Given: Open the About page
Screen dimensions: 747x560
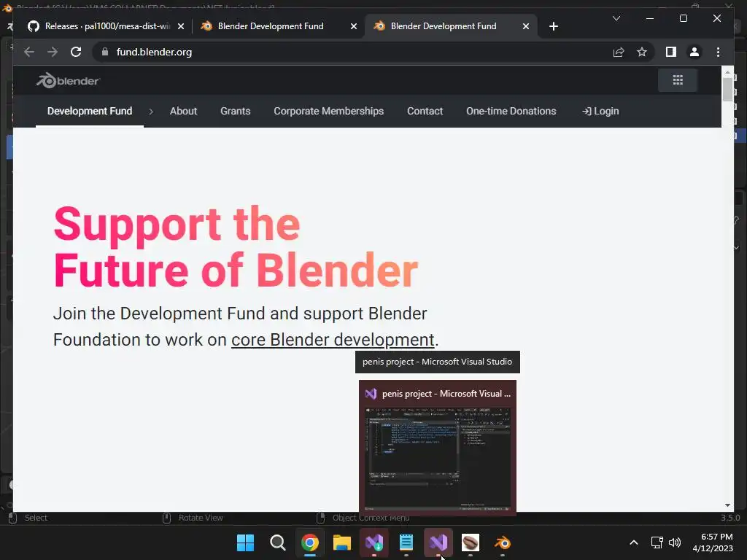Looking at the screenshot, I should [x=183, y=111].
